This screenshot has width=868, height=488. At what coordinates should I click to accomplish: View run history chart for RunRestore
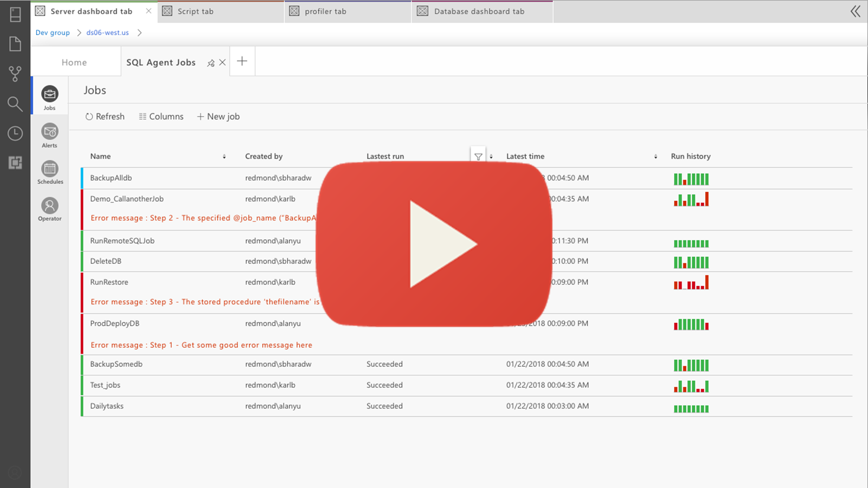(x=691, y=282)
